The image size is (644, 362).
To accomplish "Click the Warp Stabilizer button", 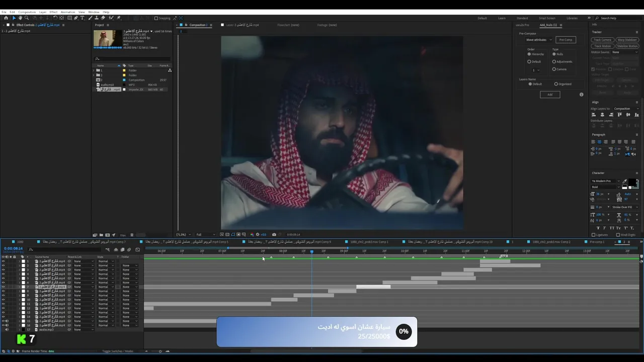I will [x=627, y=40].
